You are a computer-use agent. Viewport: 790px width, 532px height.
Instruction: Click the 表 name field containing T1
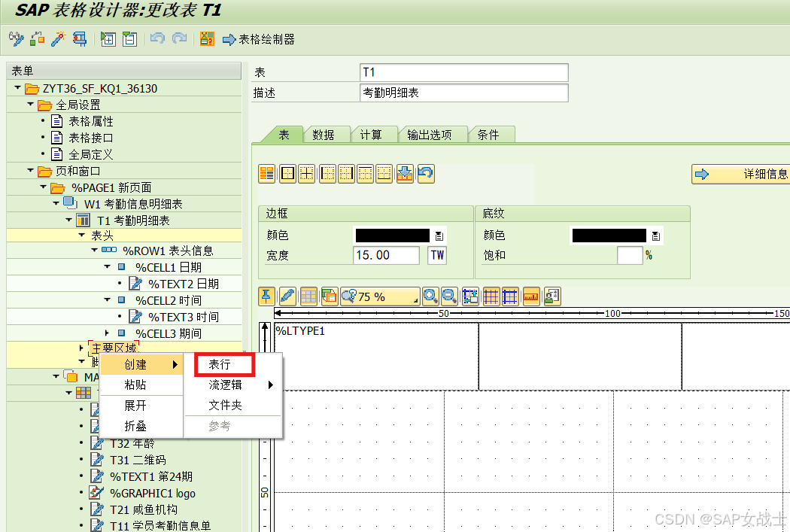[464, 72]
